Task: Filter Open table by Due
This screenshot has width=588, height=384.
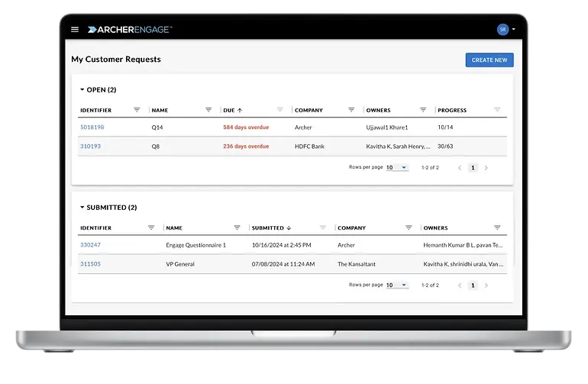Action: point(279,110)
